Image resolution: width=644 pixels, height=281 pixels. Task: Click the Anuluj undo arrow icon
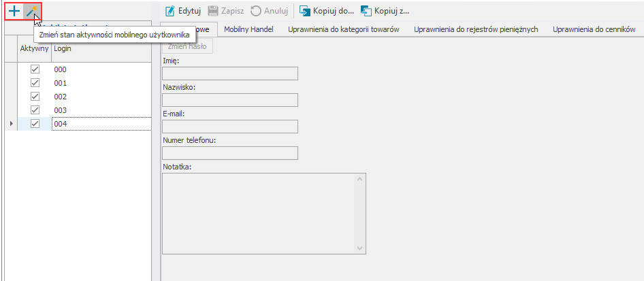pyautogui.click(x=255, y=11)
